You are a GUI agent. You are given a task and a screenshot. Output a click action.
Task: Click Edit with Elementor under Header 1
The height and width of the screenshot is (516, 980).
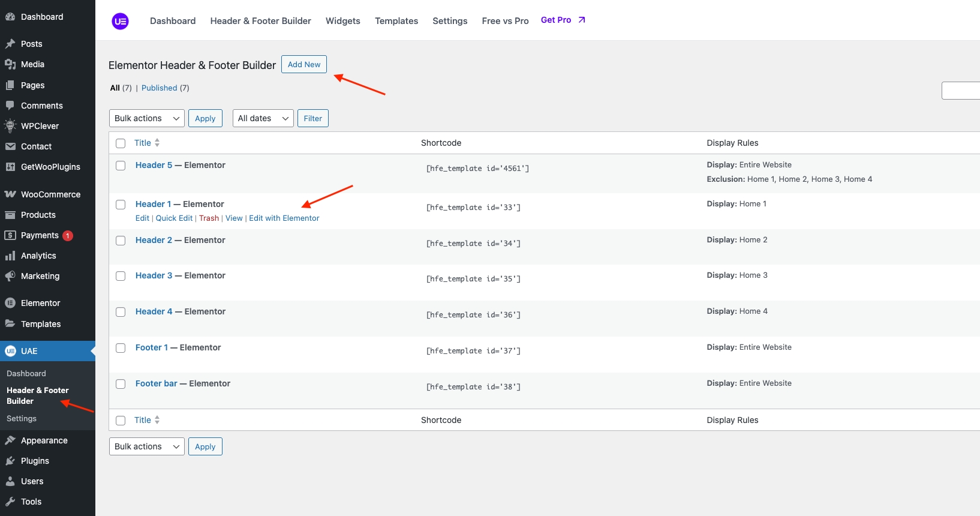(x=284, y=218)
